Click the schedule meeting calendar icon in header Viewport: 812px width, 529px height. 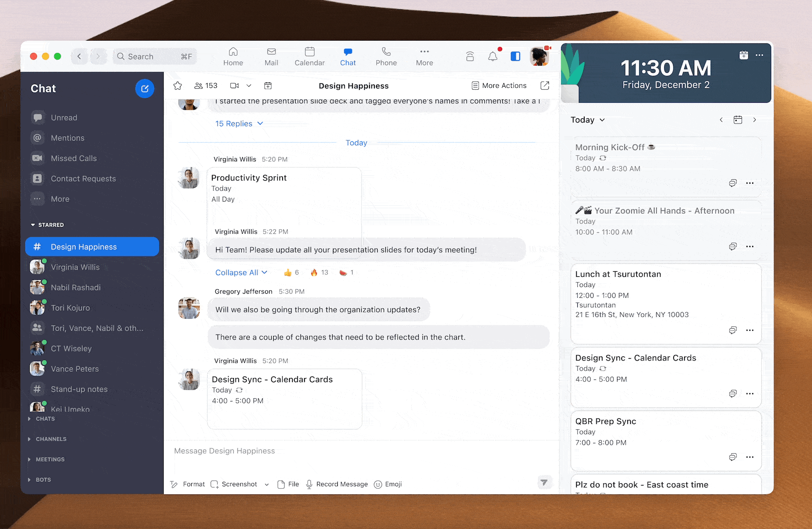click(x=268, y=86)
